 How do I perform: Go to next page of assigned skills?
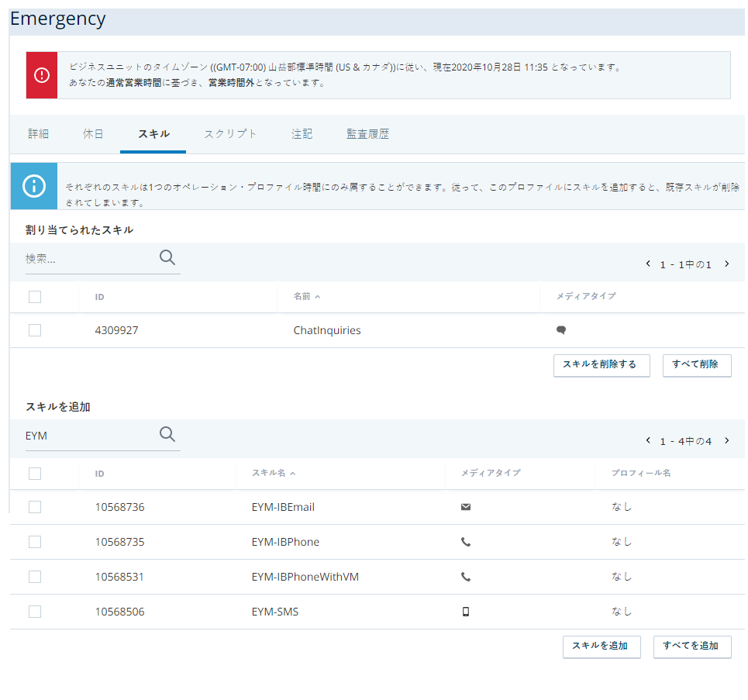[727, 264]
